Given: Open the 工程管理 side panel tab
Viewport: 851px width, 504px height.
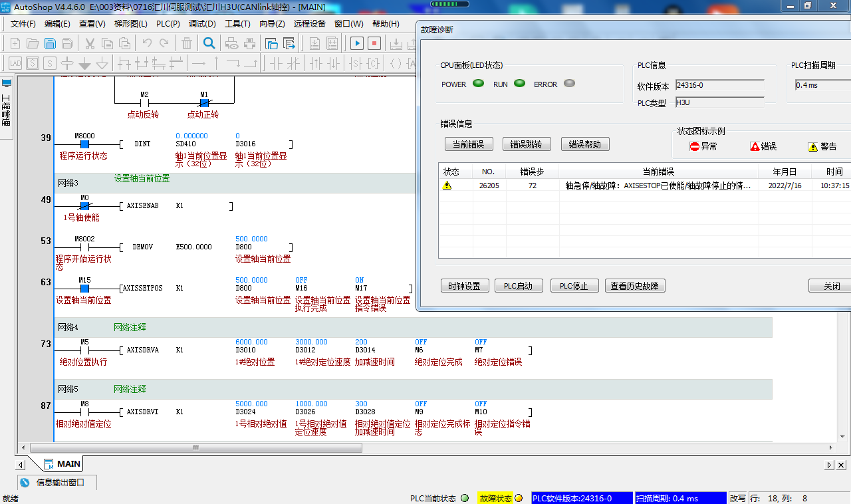Looking at the screenshot, I should coord(7,106).
